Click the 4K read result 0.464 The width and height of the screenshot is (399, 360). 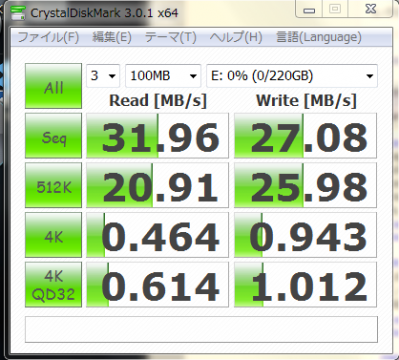pos(157,235)
